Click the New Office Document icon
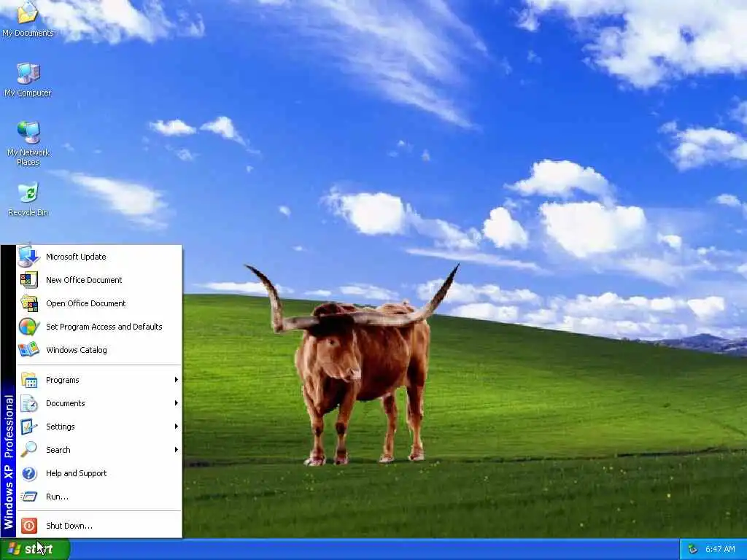The height and width of the screenshot is (560, 747). [x=28, y=279]
